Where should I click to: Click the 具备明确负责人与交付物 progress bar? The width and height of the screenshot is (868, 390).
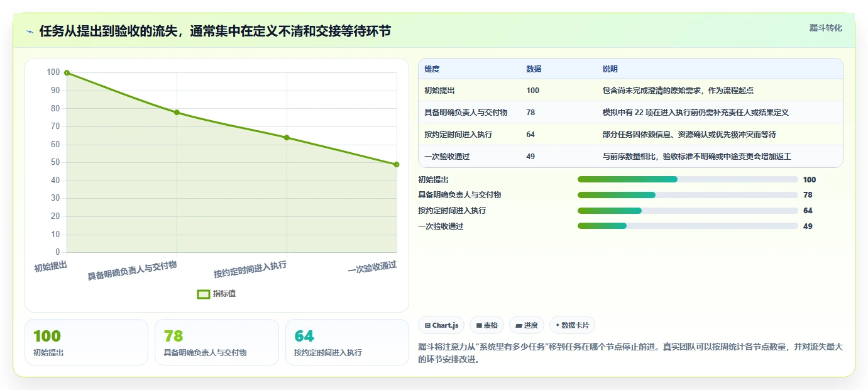688,195
